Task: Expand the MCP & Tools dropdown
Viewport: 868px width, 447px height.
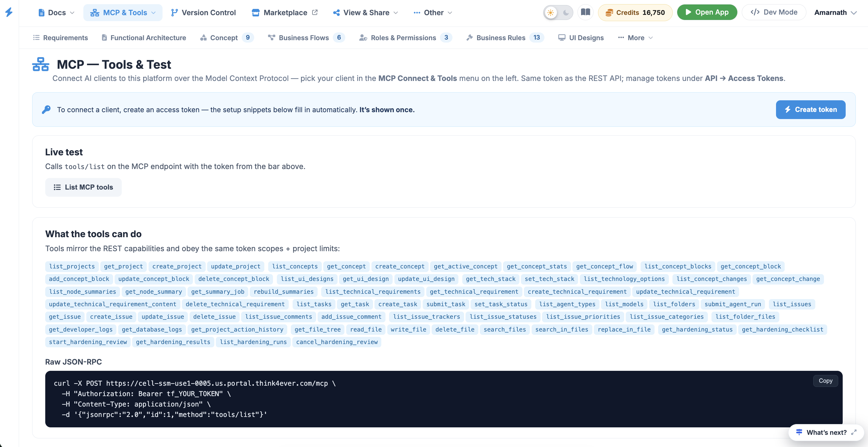Action: point(123,13)
